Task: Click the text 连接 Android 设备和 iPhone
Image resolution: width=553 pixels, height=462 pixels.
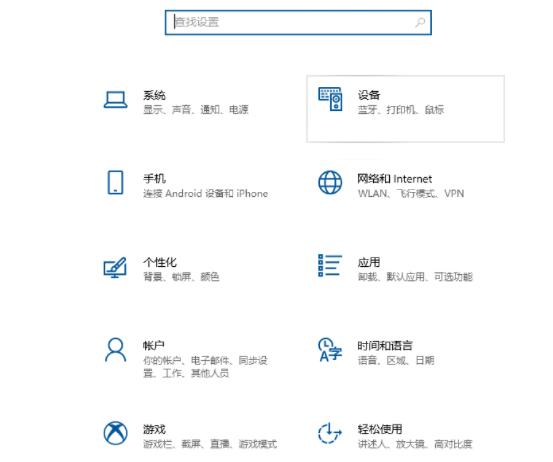Action: pos(206,193)
